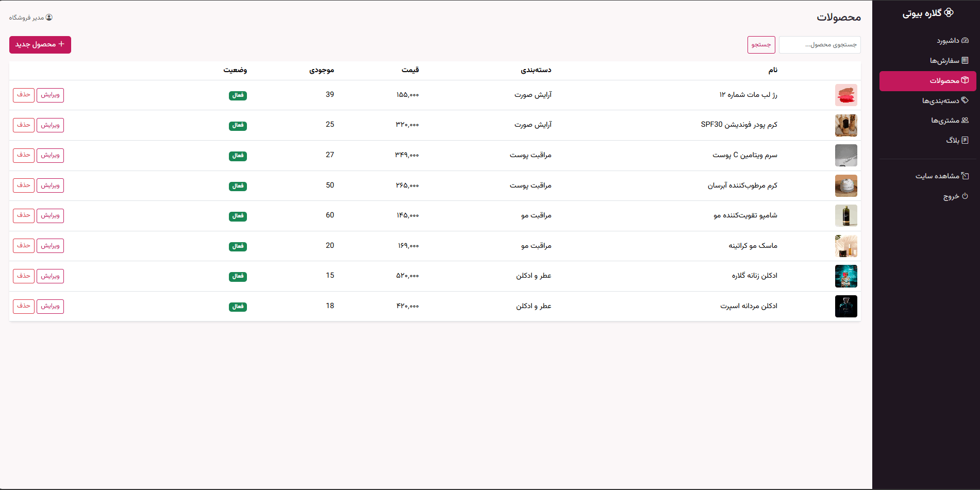Image resolution: width=980 pixels, height=490 pixels.
Task: Click the product name ماسک مو کراتینه
Action: pos(753,246)
